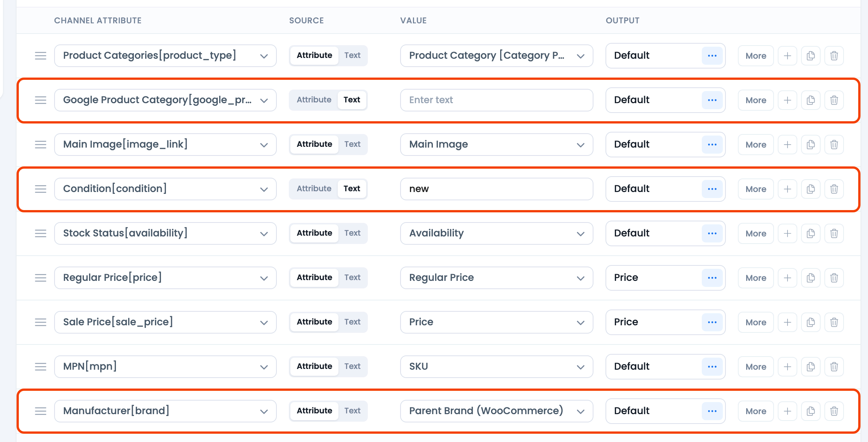Open the Product Categories[product_type] channel attribute dropdown

pos(165,56)
